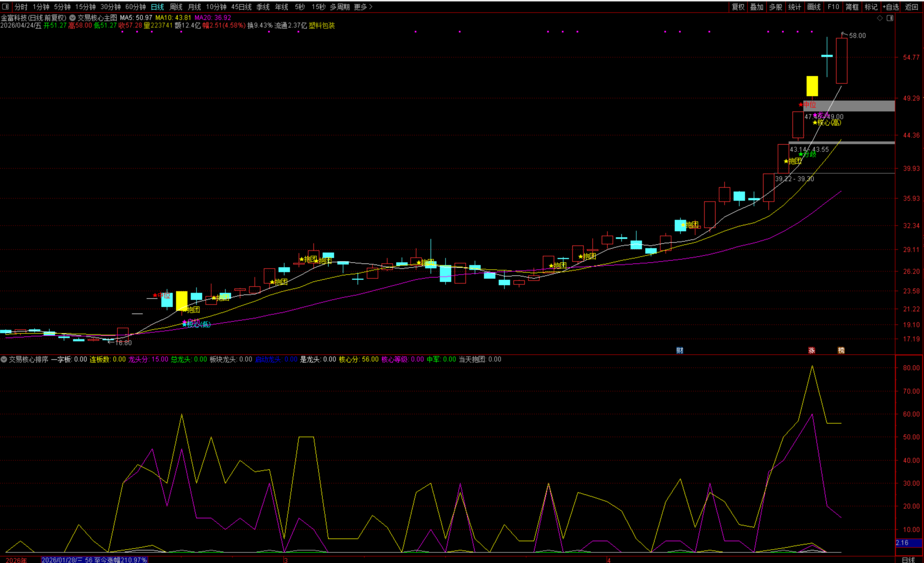Toggle 复权 price adjustment

[738, 7]
